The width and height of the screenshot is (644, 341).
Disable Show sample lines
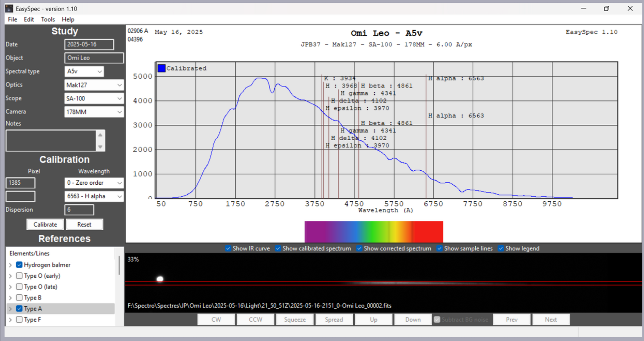(x=439, y=248)
